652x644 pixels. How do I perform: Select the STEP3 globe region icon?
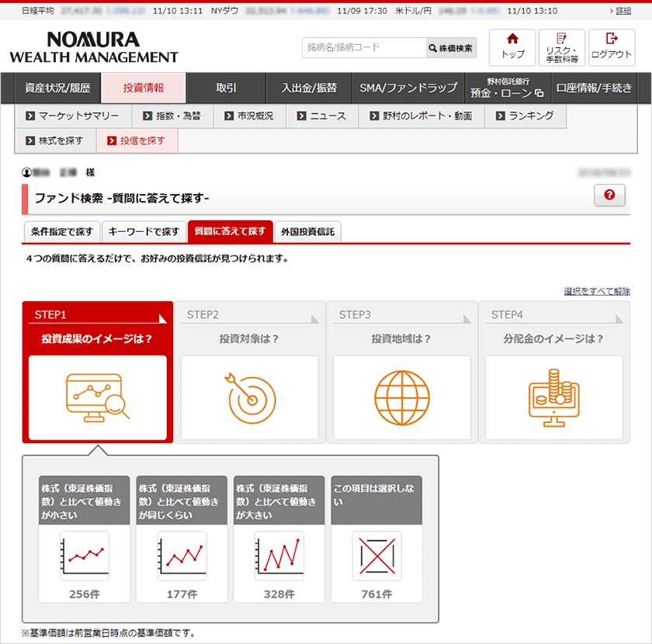402,397
